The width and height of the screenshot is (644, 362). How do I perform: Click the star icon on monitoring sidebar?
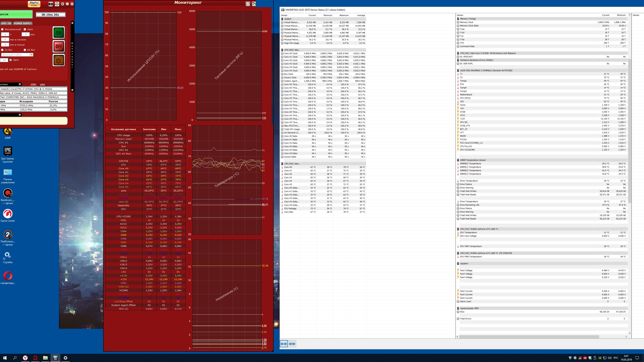coord(72,23)
